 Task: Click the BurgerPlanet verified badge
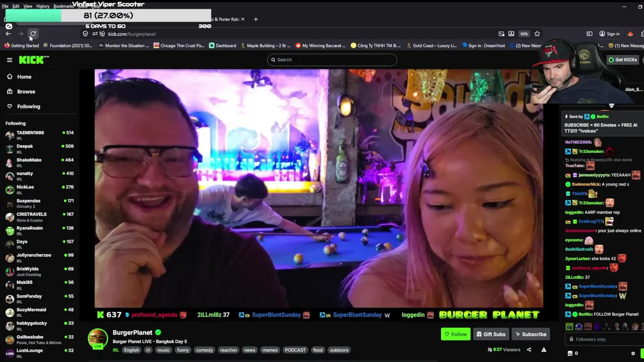[158, 332]
